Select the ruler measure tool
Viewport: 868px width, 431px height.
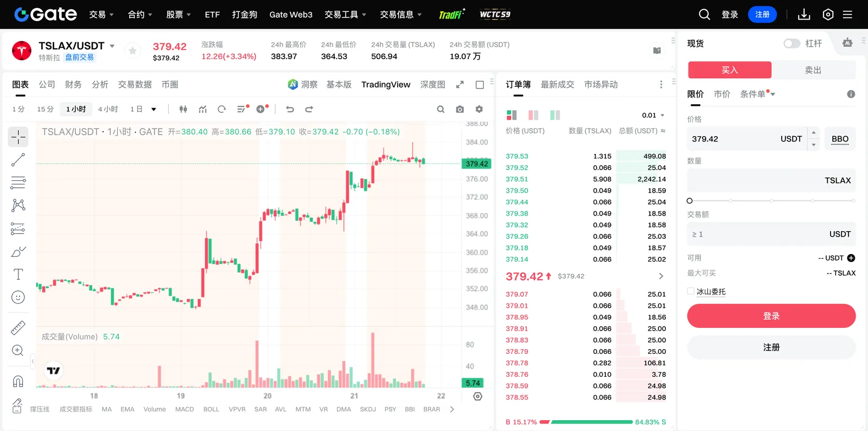pyautogui.click(x=18, y=327)
